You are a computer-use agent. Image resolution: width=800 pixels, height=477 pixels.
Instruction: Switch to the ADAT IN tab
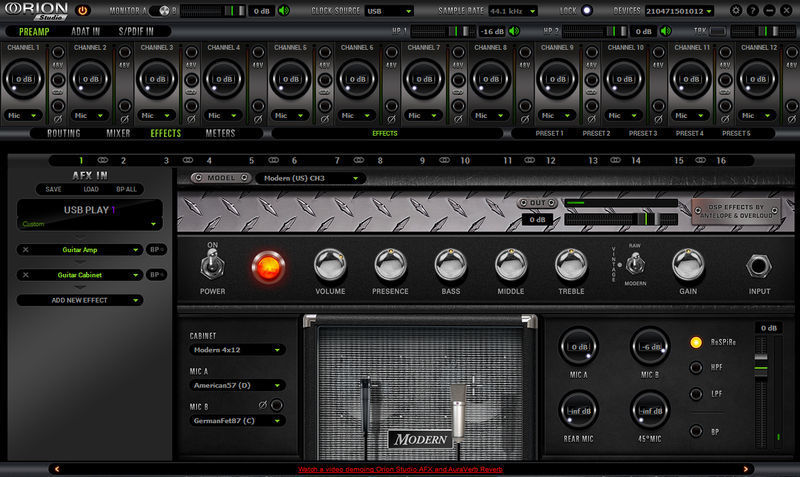(86, 31)
